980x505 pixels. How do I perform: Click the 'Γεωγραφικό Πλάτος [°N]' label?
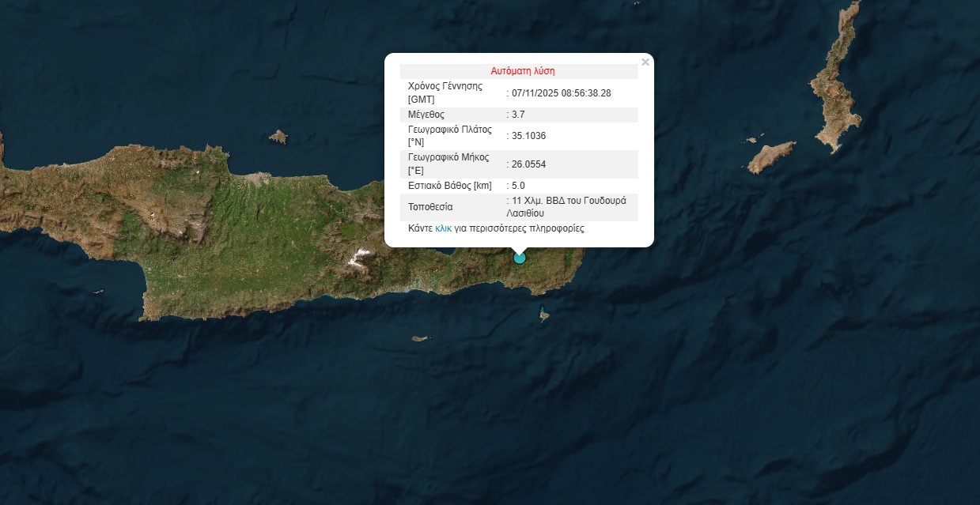coord(449,136)
